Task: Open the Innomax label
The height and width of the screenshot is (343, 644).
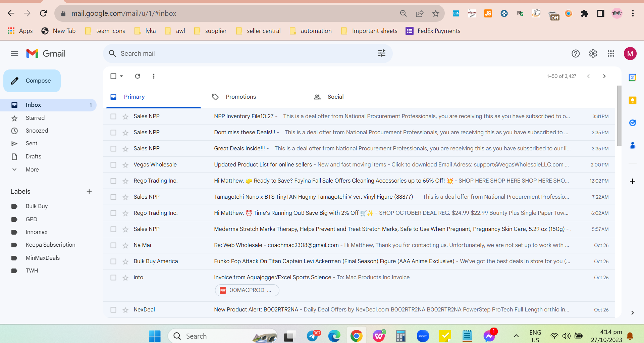Action: point(36,232)
